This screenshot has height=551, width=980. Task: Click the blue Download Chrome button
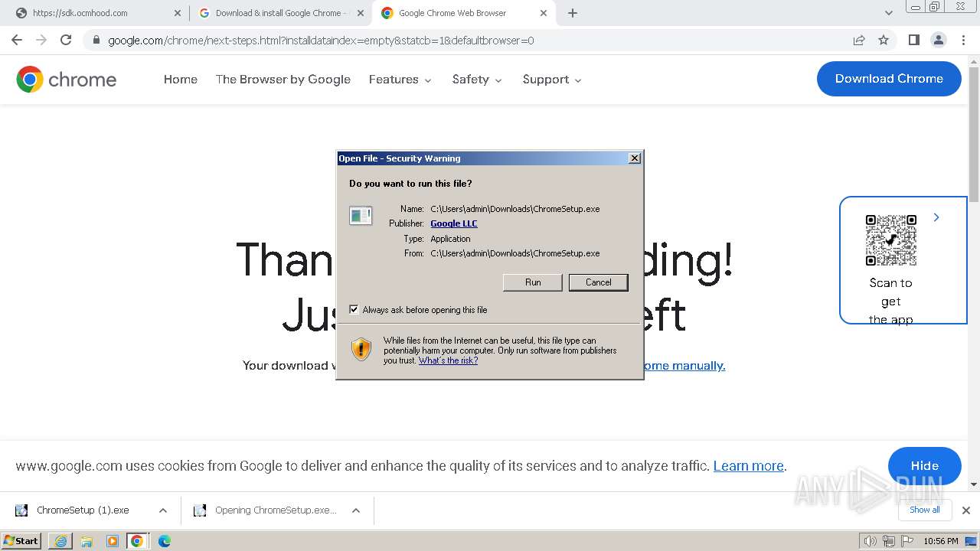point(889,79)
